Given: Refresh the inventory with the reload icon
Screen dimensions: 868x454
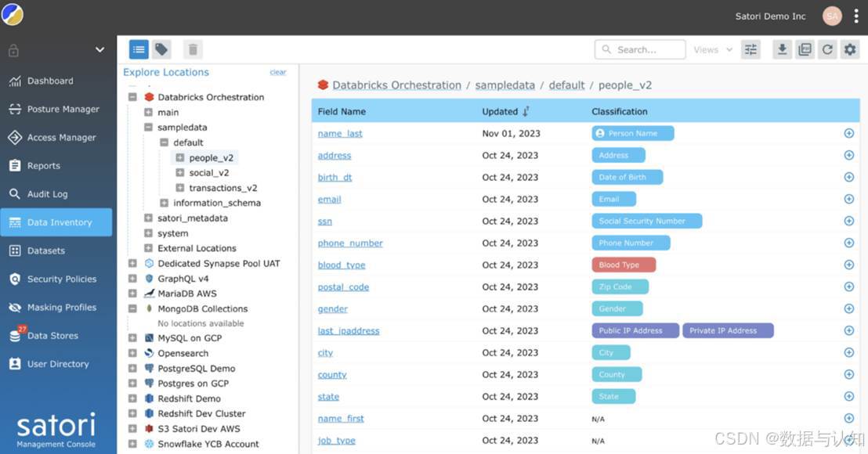Looking at the screenshot, I should (x=827, y=50).
